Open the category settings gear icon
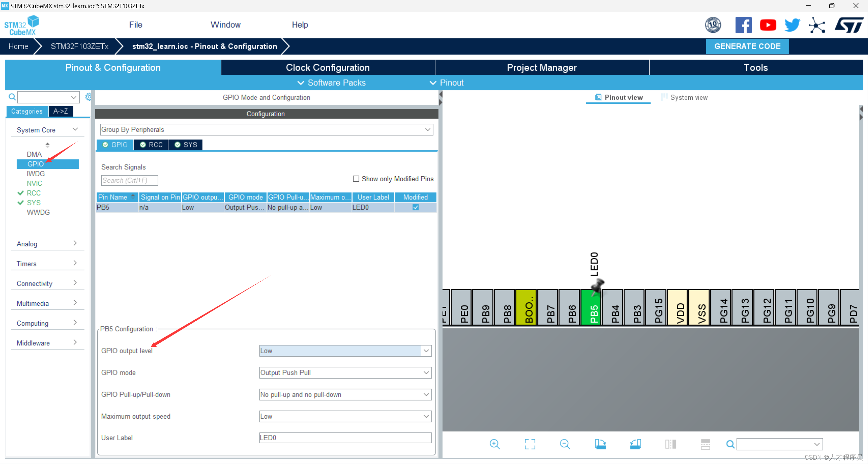868x464 pixels. pos(88,97)
